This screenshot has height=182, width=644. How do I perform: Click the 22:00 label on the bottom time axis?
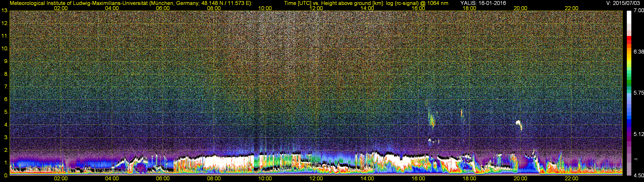[571, 179]
